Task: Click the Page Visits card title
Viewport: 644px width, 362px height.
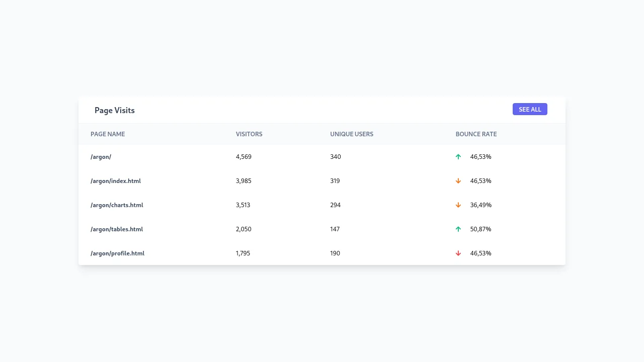Action: [x=115, y=111]
